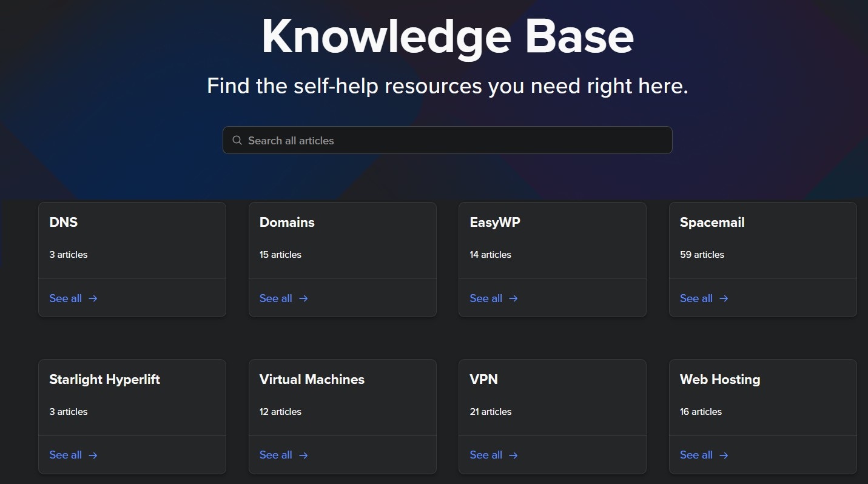This screenshot has height=484, width=868.
Task: Open the Web Hosting See all link
Action: [695, 455]
